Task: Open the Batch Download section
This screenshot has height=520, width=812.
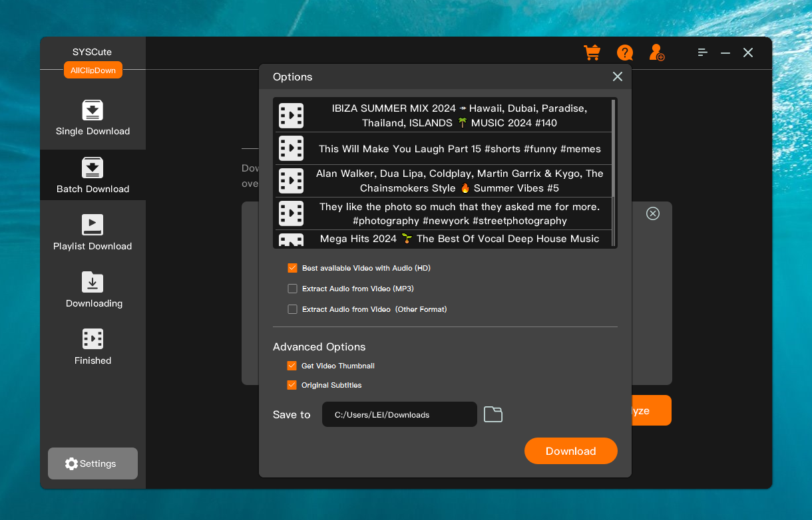Action: tap(93, 176)
